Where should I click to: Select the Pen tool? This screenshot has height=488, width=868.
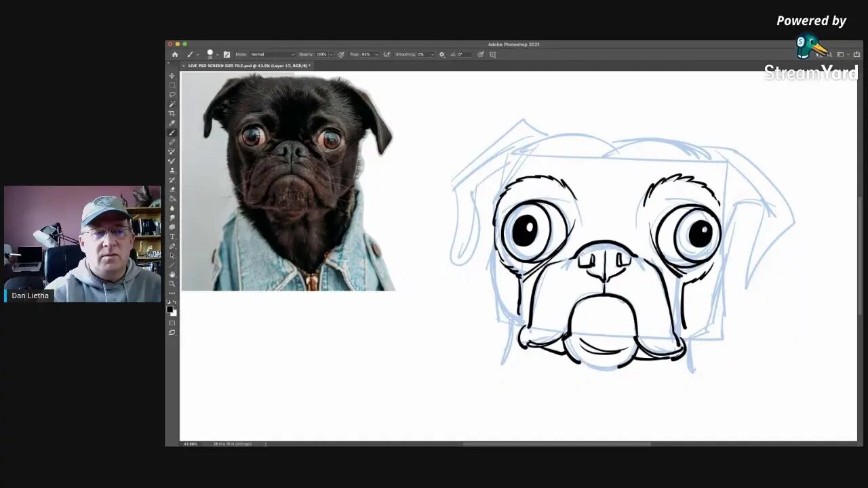coord(172,246)
